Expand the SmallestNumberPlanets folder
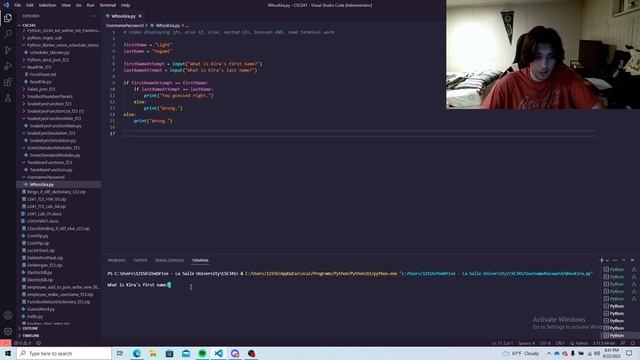This screenshot has height=360, width=640. (50, 96)
